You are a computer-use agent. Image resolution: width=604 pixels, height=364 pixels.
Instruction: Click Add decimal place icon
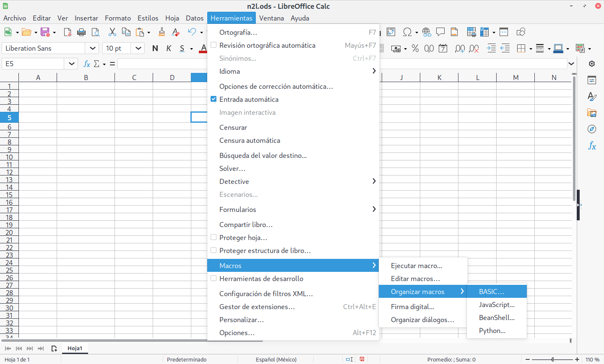[460, 48]
